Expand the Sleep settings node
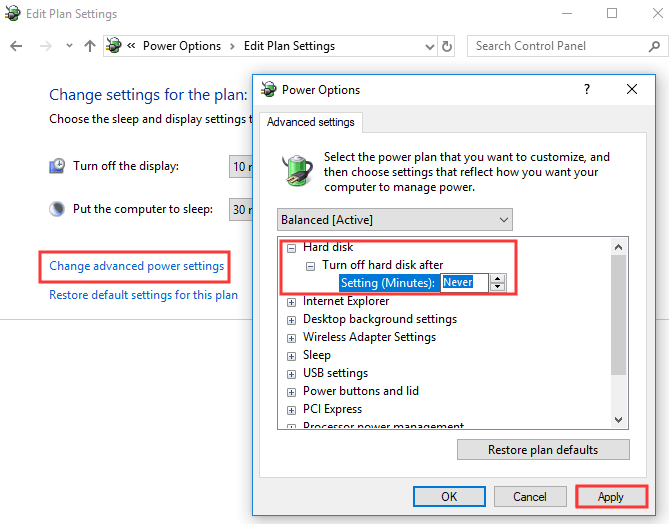 292,355
